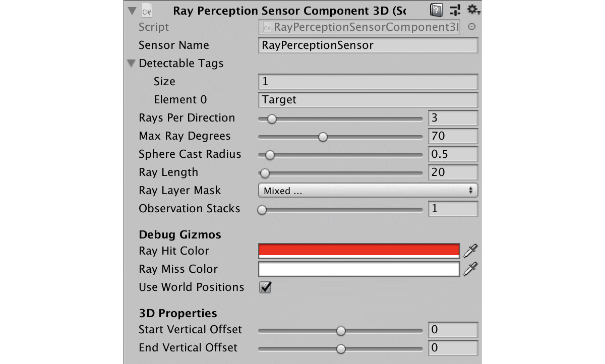The width and height of the screenshot is (605, 364).
Task: Pick Ray Hit Color with the eyedropper
Action: pyautogui.click(x=471, y=251)
